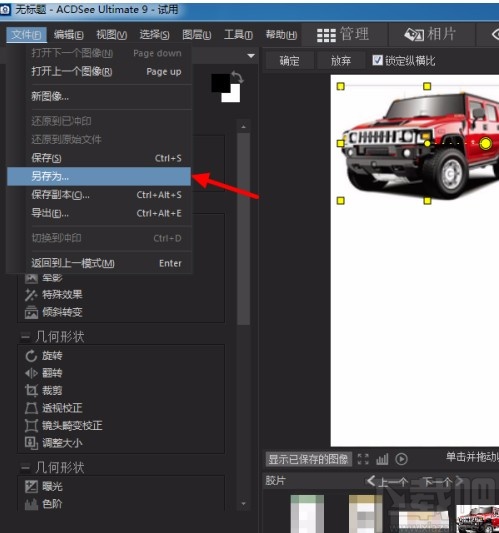Click the grid icon on 管理 tab
This screenshot has width=499, height=533.
326,35
